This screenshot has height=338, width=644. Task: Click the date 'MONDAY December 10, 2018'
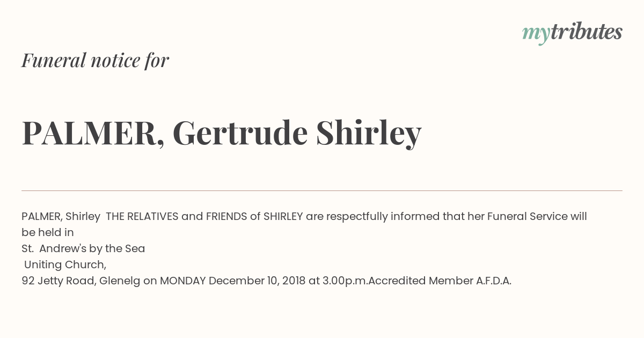(x=233, y=281)
